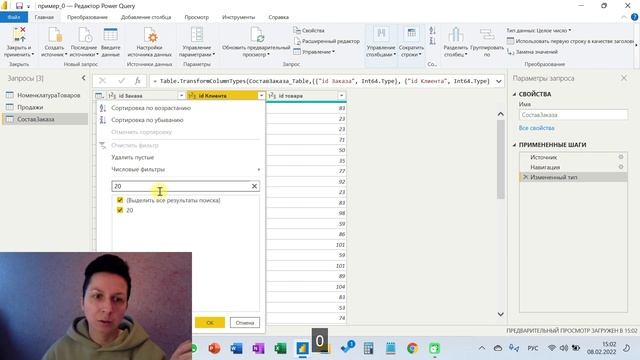Click the gear icon next to Источник step
Image resolution: width=640 pixels, height=360 pixels.
coord(621,157)
